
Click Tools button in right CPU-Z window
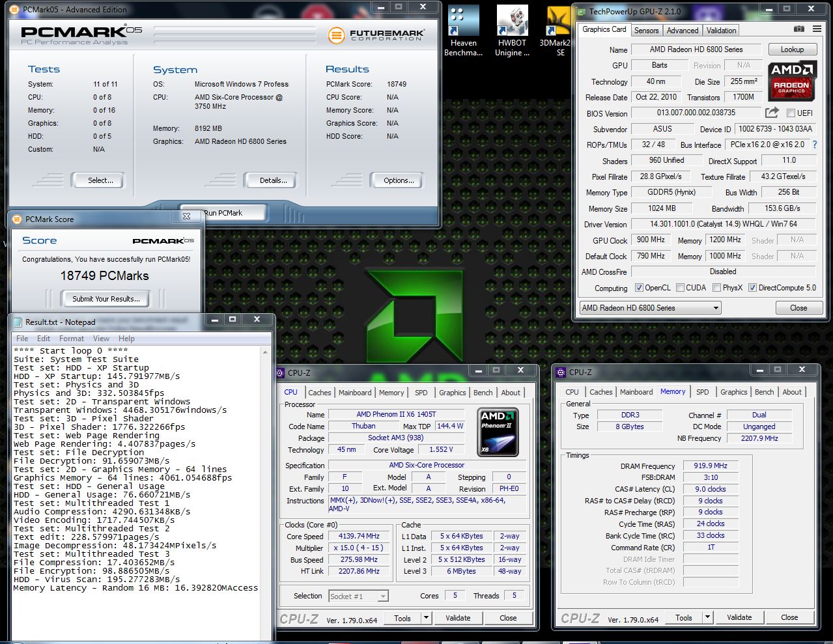tap(684, 617)
